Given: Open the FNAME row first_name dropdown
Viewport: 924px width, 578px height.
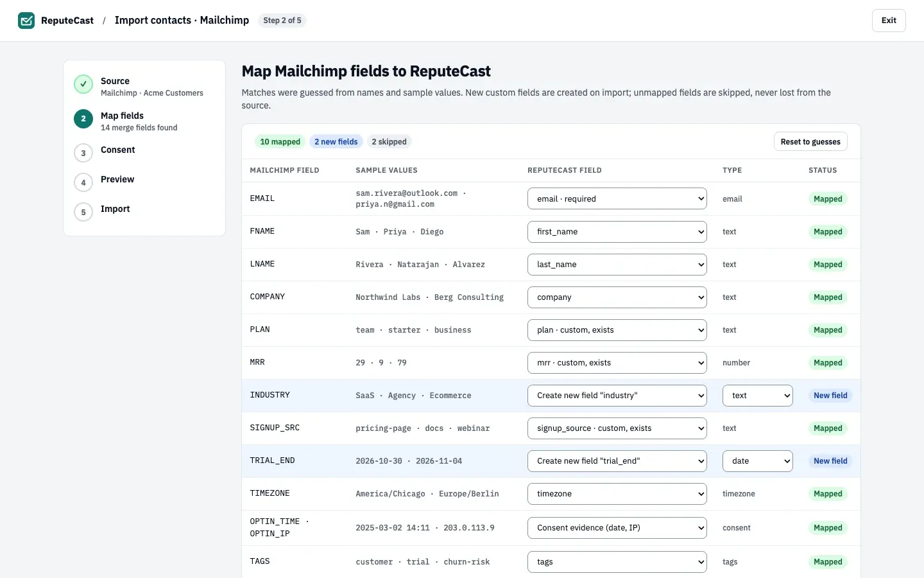Looking at the screenshot, I should click(617, 232).
